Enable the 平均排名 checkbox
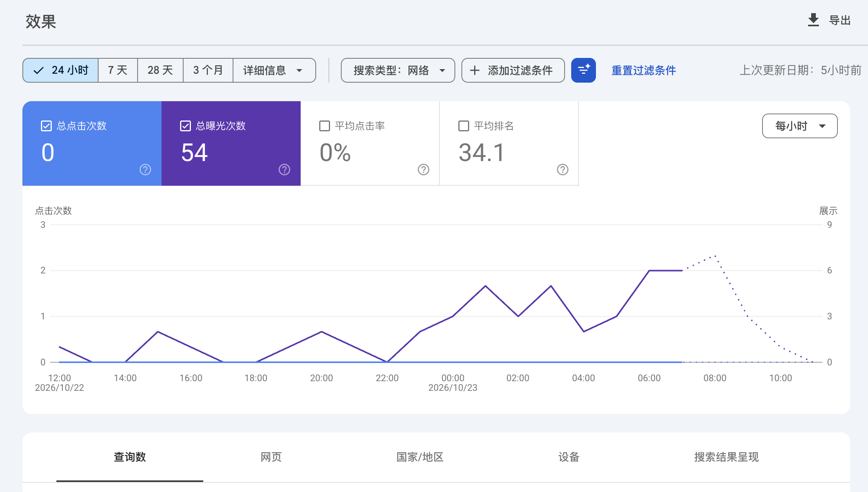The width and height of the screenshot is (868, 492). point(464,126)
